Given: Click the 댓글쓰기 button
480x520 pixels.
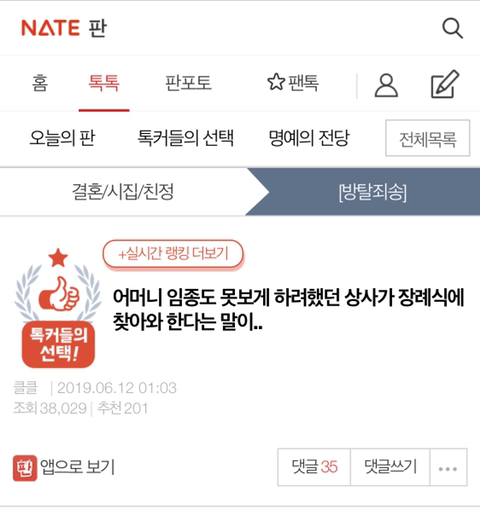Looking at the screenshot, I should (x=390, y=467).
